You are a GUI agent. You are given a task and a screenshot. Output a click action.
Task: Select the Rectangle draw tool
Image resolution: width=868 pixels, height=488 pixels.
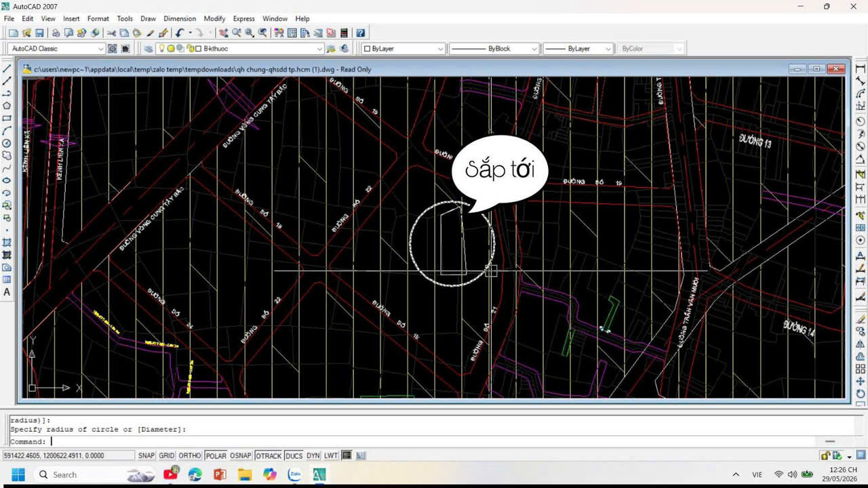coord(7,118)
